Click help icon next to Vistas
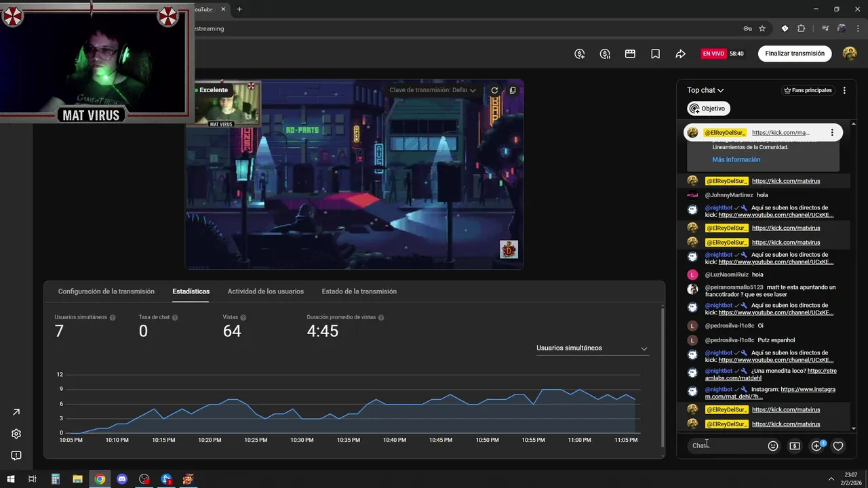This screenshot has width=868, height=488. coord(243,317)
